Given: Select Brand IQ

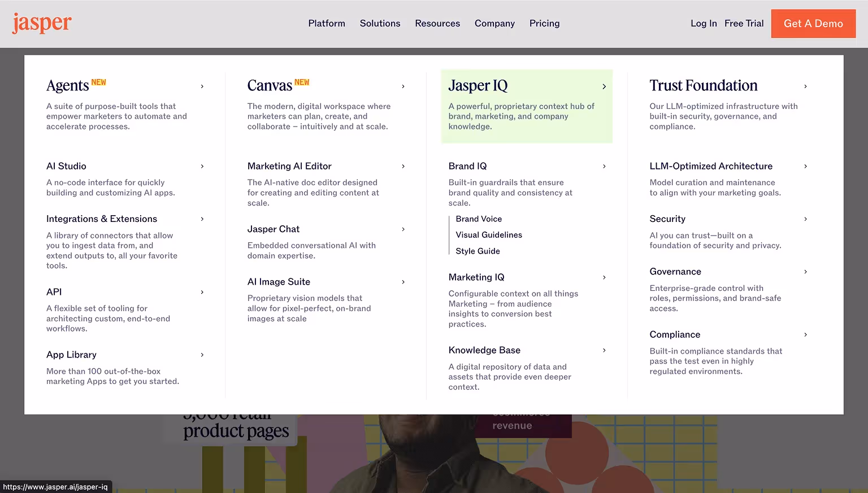Looking at the screenshot, I should tap(467, 166).
